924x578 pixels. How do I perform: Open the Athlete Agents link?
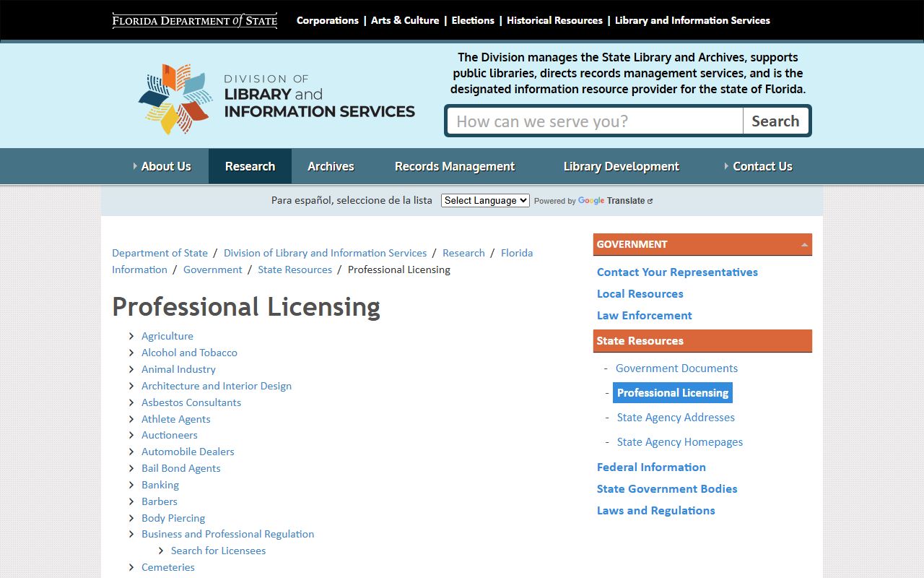point(176,419)
